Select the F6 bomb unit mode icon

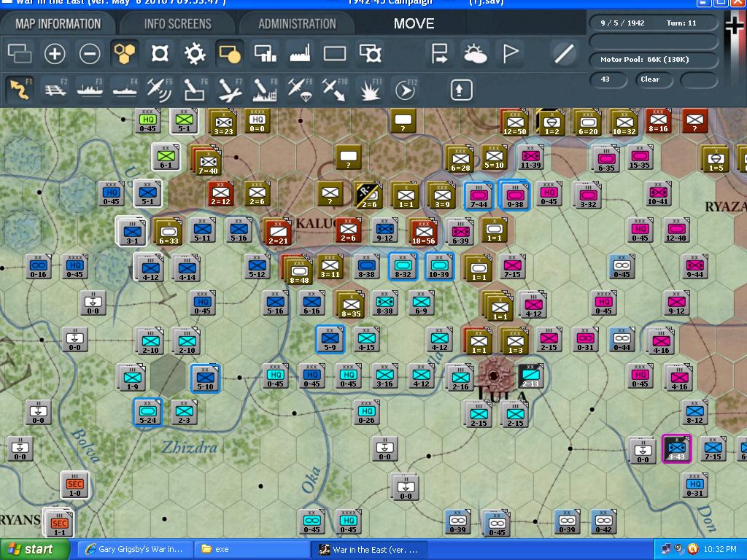195,90
